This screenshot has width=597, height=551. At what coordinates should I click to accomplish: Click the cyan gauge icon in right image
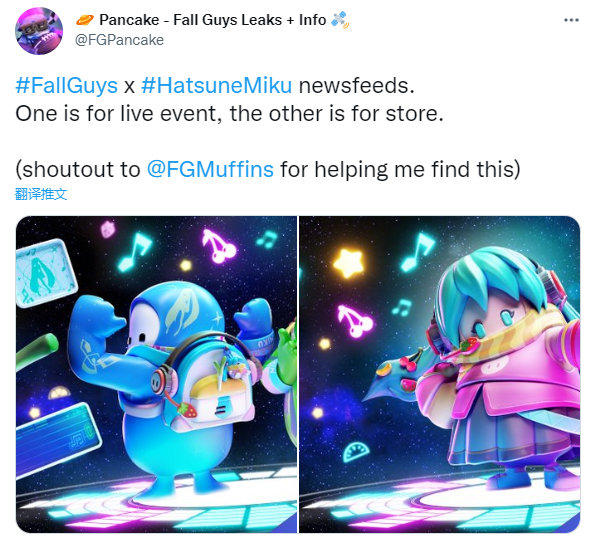pos(356,451)
